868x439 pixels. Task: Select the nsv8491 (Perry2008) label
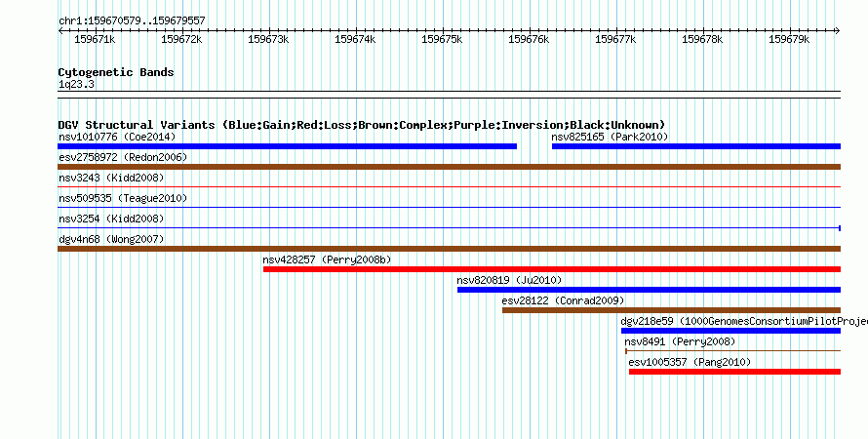680,341
